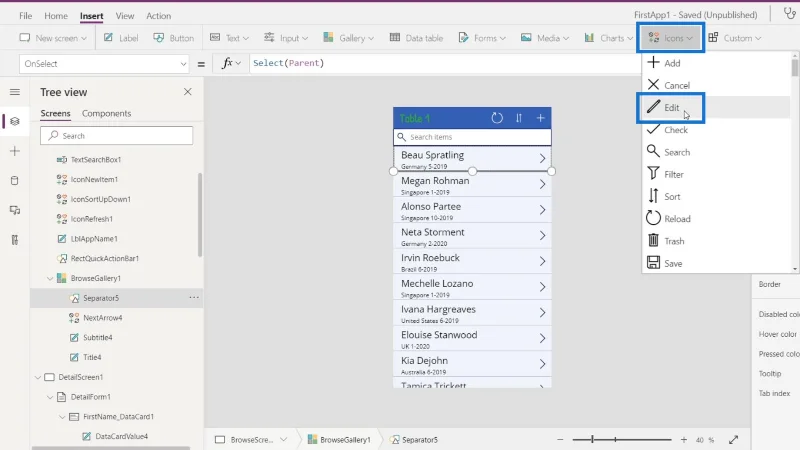Choose the Save icon option

point(664,263)
